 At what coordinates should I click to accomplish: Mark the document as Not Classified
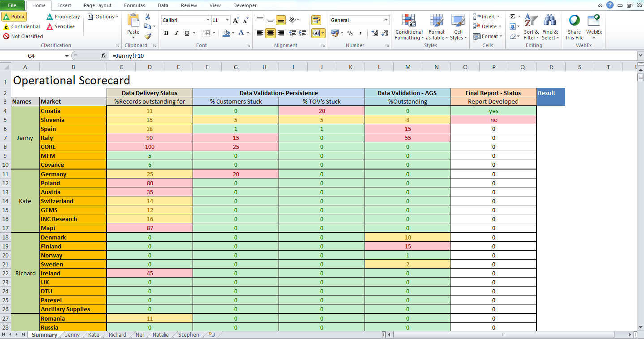[x=23, y=36]
